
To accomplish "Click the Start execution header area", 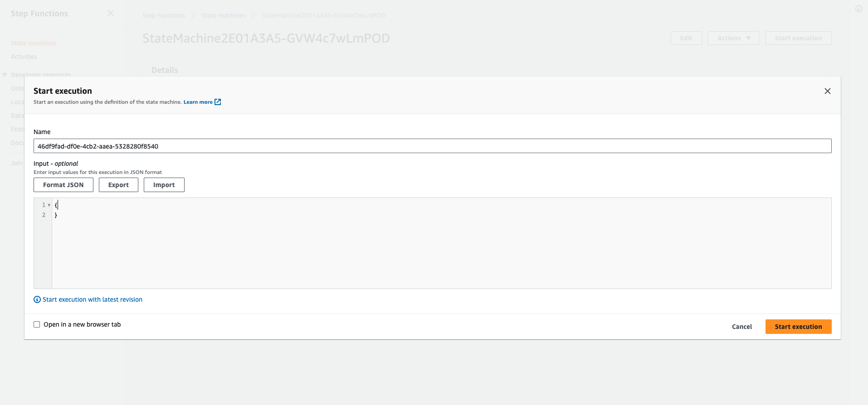I will pyautogui.click(x=63, y=91).
